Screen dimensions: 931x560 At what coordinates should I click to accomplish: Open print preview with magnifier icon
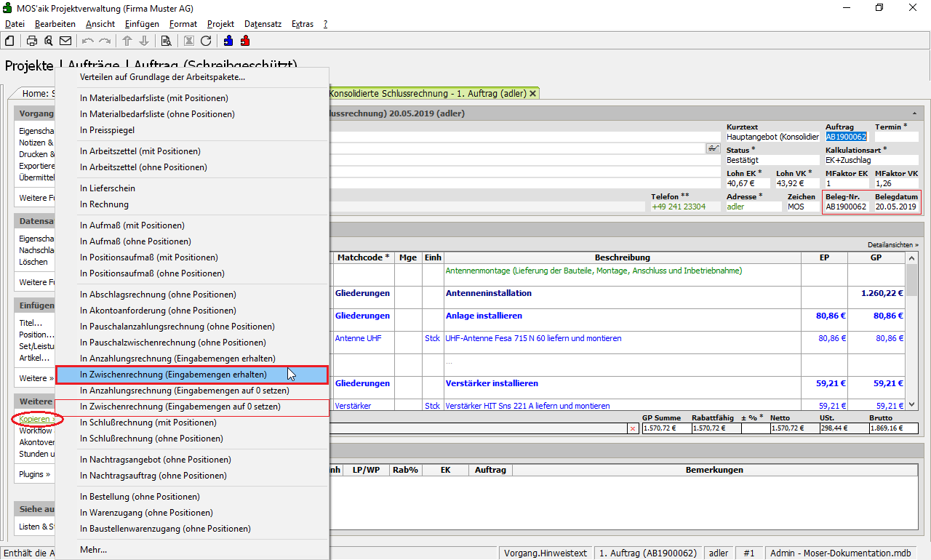pyautogui.click(x=48, y=41)
